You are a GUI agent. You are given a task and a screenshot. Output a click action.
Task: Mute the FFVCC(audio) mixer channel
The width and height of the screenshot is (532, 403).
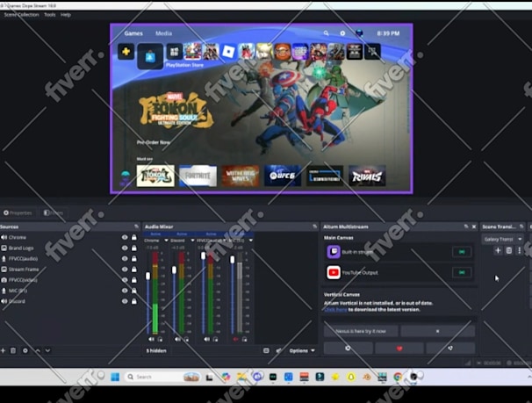pos(206,339)
